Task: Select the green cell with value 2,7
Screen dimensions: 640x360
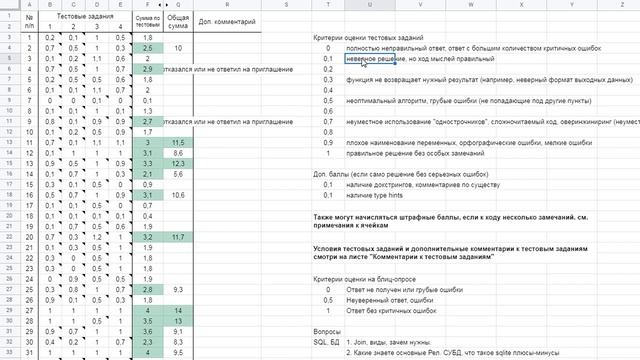Action: point(148,122)
